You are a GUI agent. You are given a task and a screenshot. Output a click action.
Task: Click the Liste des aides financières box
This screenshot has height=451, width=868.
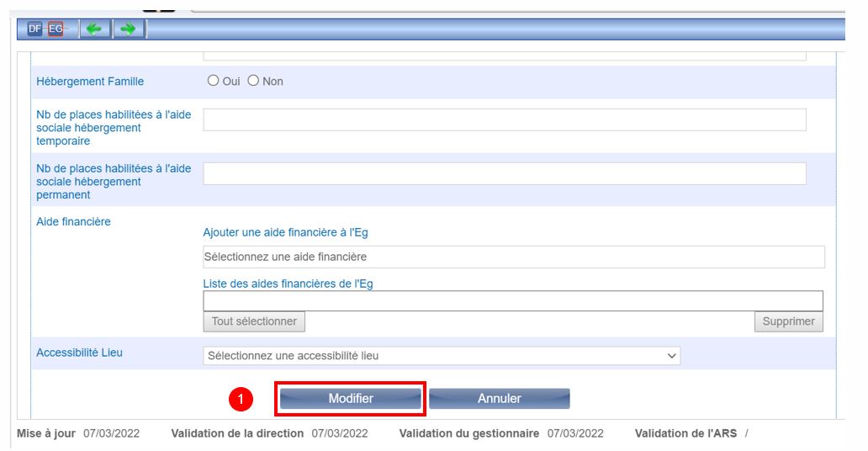513,301
